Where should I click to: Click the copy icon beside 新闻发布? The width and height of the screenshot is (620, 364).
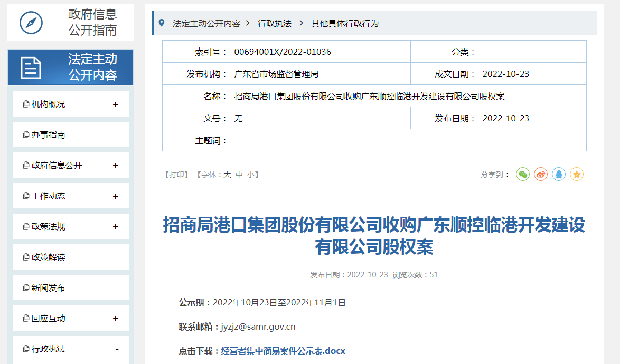click(26, 288)
